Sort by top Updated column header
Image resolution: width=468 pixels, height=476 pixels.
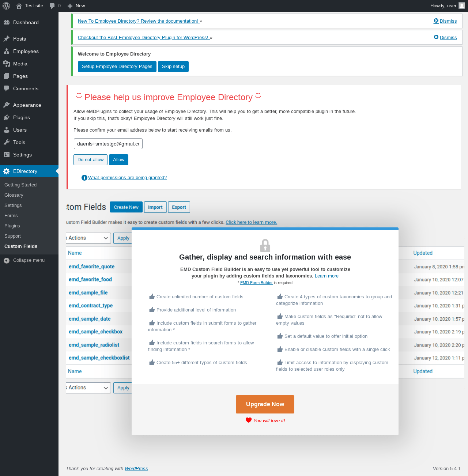[x=423, y=253]
